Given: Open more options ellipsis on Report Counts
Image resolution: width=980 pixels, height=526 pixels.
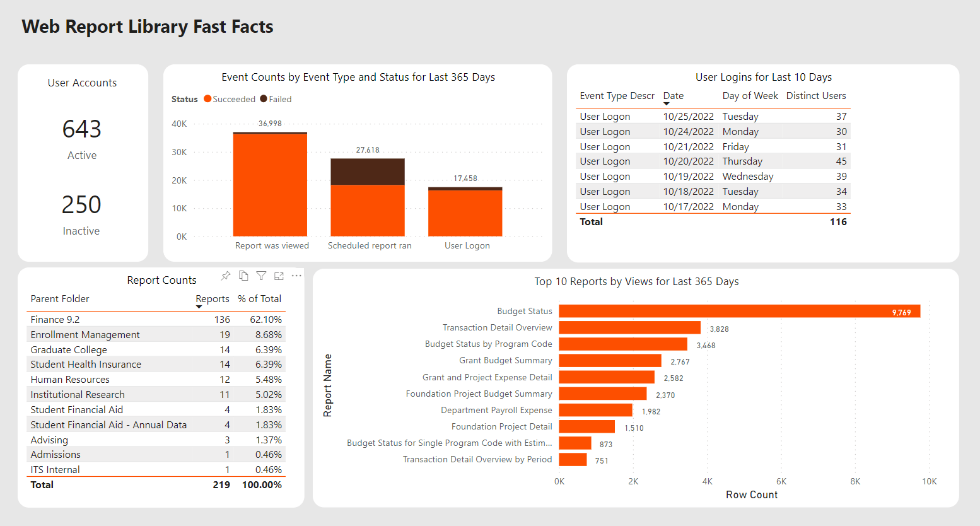Looking at the screenshot, I should 296,276.
